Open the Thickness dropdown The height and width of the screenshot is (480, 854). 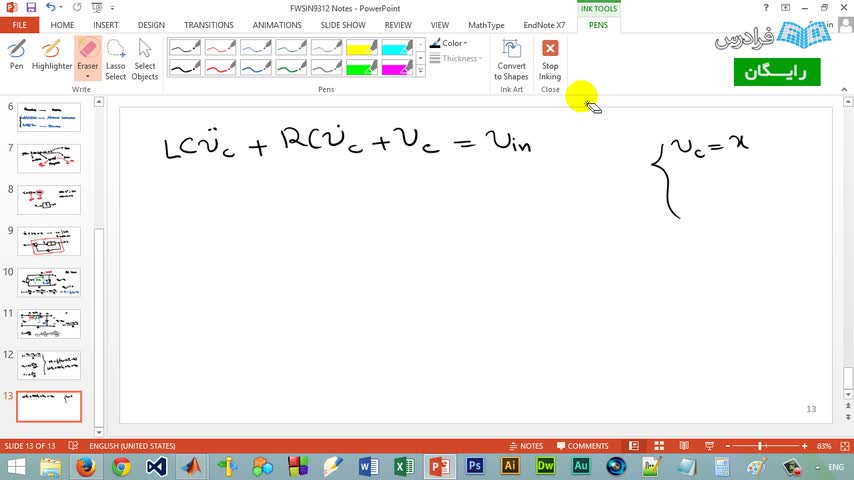point(455,58)
